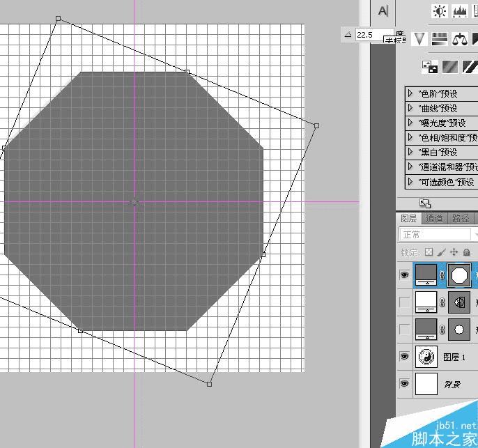Click the lock all padlock icon
Image resolution: width=478 pixels, height=448 pixels.
pyautogui.click(x=466, y=252)
